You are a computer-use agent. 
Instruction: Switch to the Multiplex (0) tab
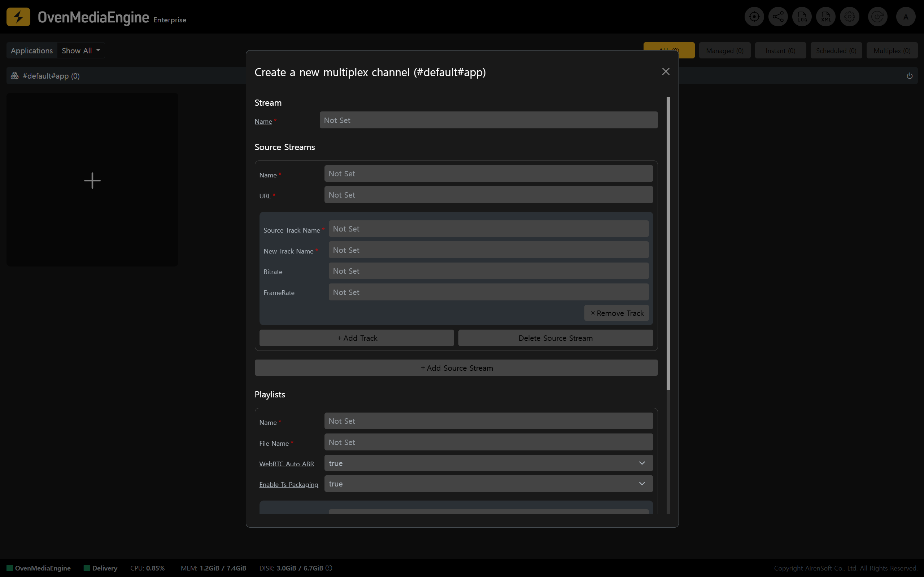(x=892, y=50)
